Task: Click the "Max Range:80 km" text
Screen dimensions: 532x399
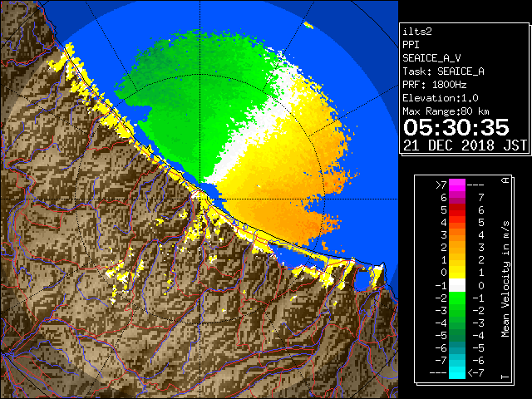Action: tap(446, 111)
